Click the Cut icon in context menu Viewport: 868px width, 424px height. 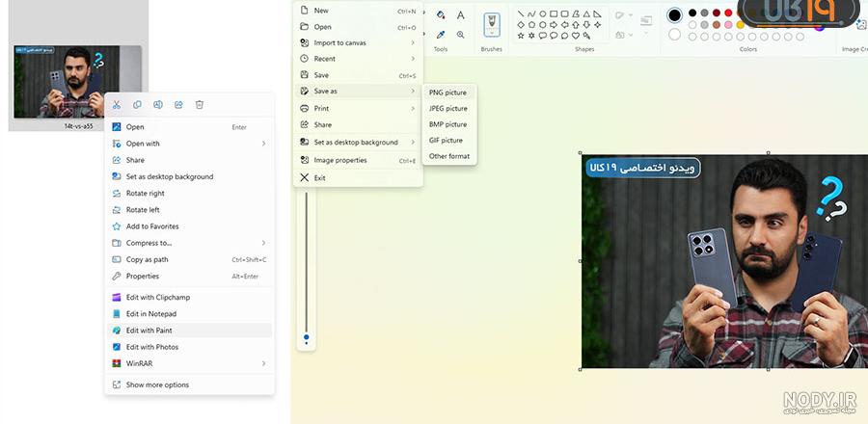pyautogui.click(x=117, y=104)
